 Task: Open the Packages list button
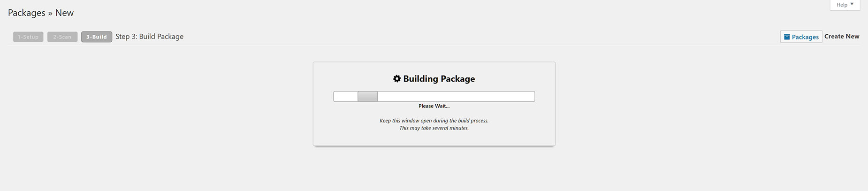click(801, 37)
